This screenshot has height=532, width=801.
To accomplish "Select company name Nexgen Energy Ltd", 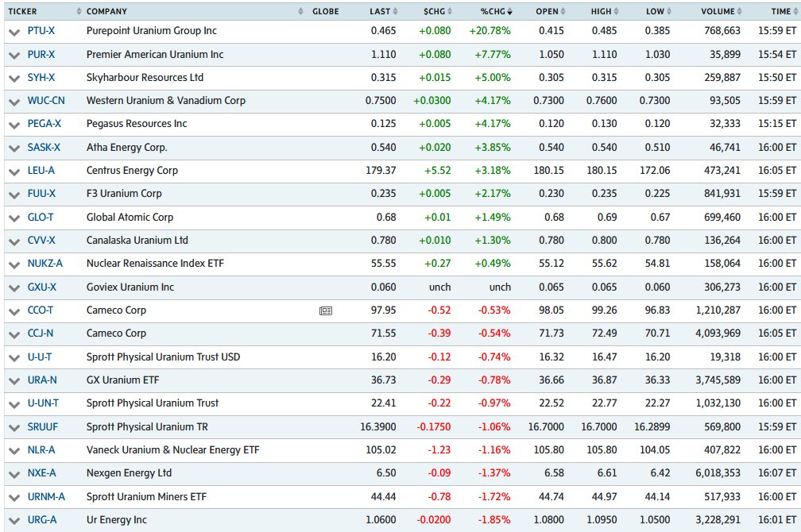I will coord(129,472).
